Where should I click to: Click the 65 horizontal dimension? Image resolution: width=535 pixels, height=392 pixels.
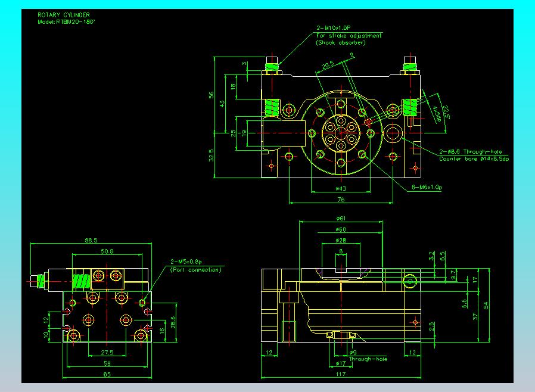107,375
